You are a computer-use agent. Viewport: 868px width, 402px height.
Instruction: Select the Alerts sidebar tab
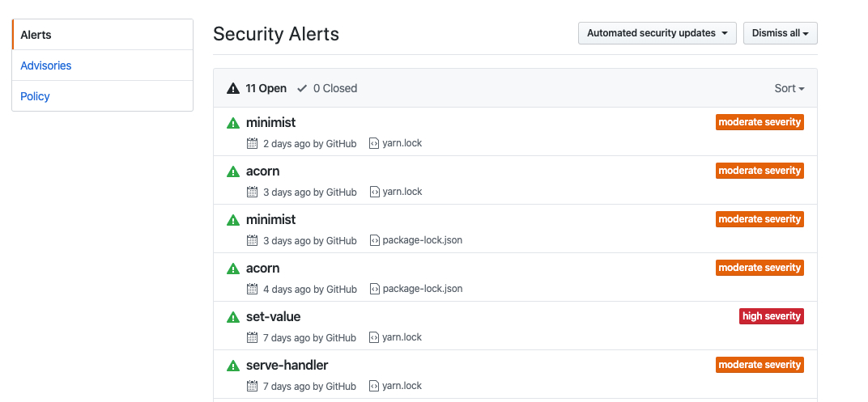pyautogui.click(x=36, y=35)
